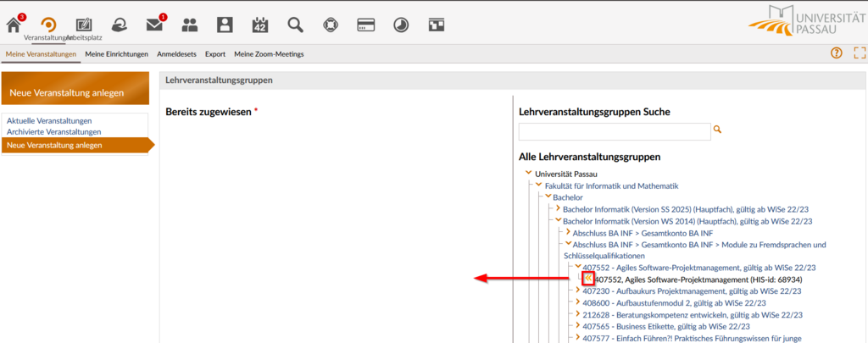The image size is (868, 343).
Task: Open 407552 - Agiles Software-Projektmanagement group link
Action: pyautogui.click(x=699, y=268)
